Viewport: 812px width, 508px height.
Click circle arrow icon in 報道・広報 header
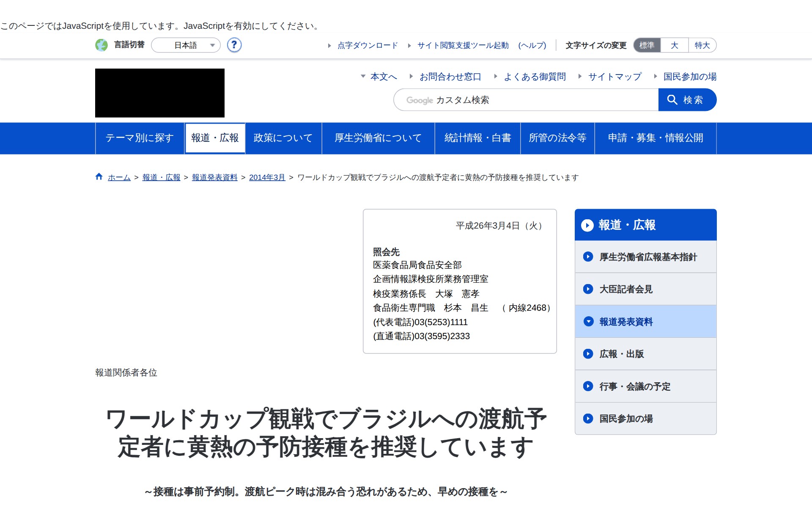tap(587, 225)
